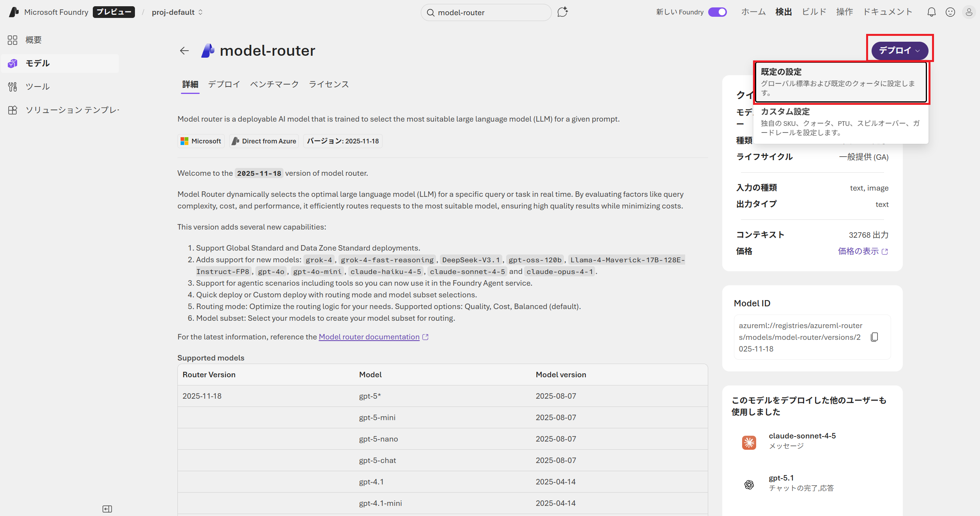
Task: Collapse the left sidebar panel
Action: coord(107,509)
